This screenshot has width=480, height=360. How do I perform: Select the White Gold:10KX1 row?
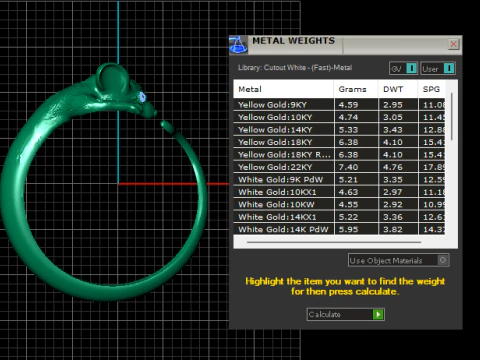point(339,192)
